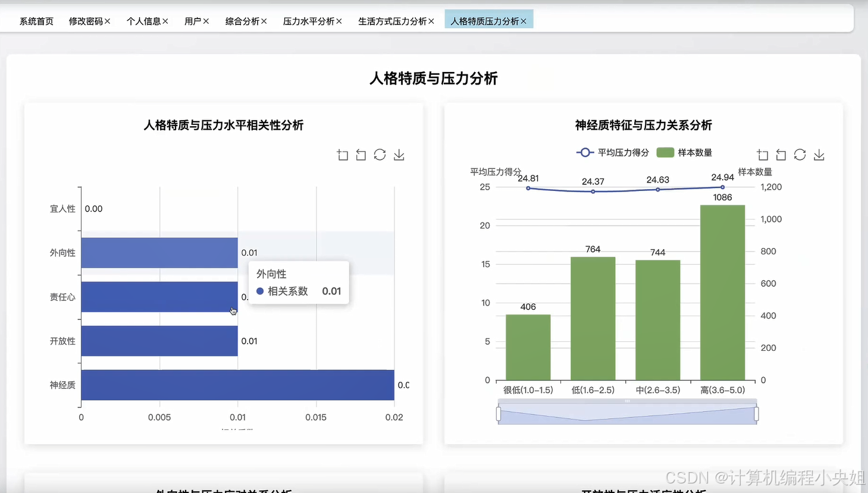Switch to the 用户 tab
Screen dimensions: 868x493
tap(193, 21)
